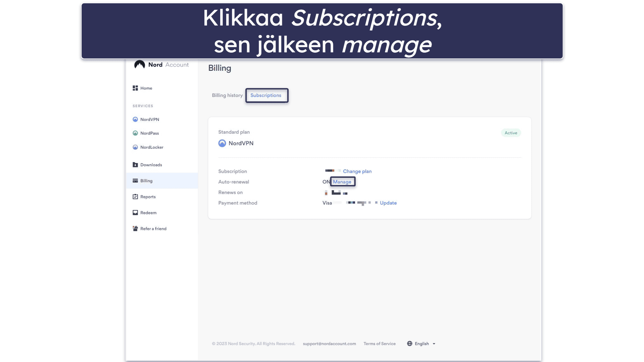Select the Subscriptions tab

266,95
